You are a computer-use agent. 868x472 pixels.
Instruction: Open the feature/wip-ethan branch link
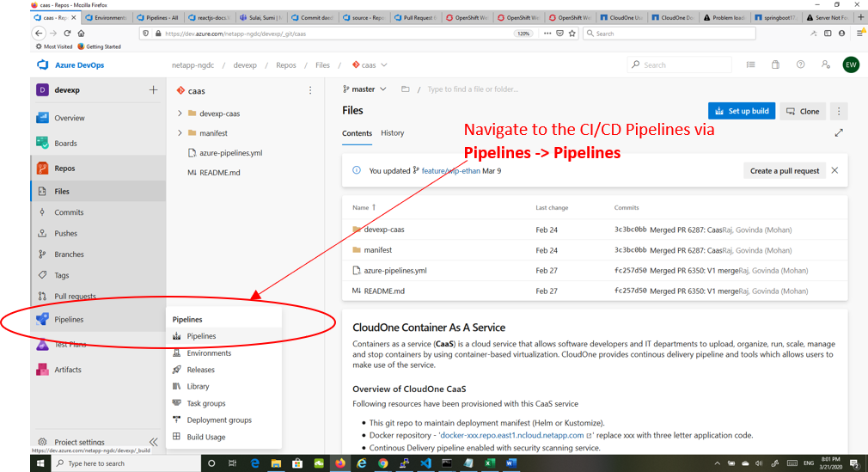tap(450, 170)
